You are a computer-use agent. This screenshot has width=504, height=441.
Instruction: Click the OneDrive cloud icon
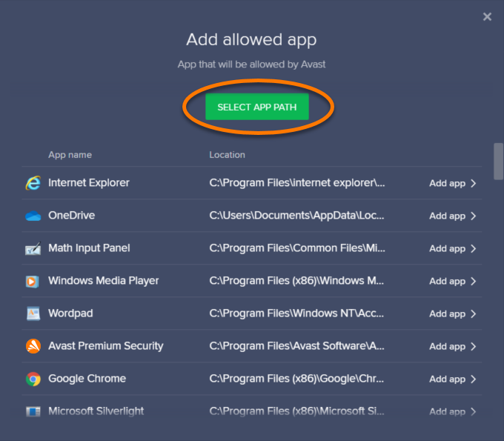tap(33, 216)
